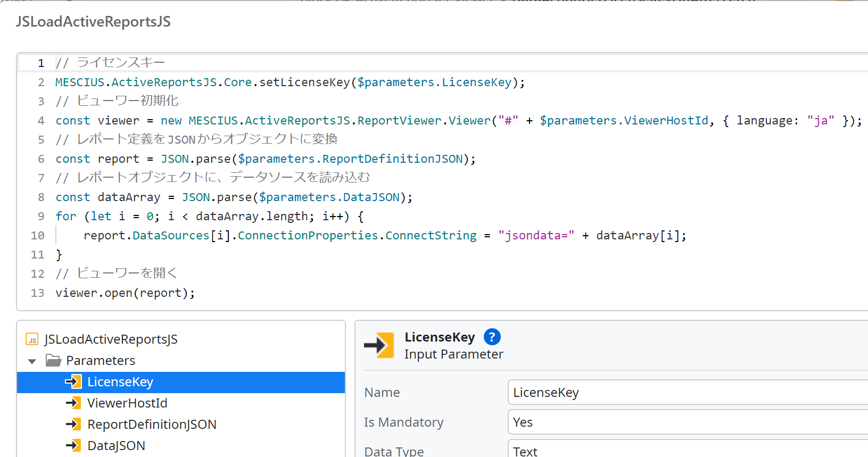This screenshot has height=457, width=868.
Task: Click the データソースを読み込む comment on line 7
Action: [x=213, y=178]
